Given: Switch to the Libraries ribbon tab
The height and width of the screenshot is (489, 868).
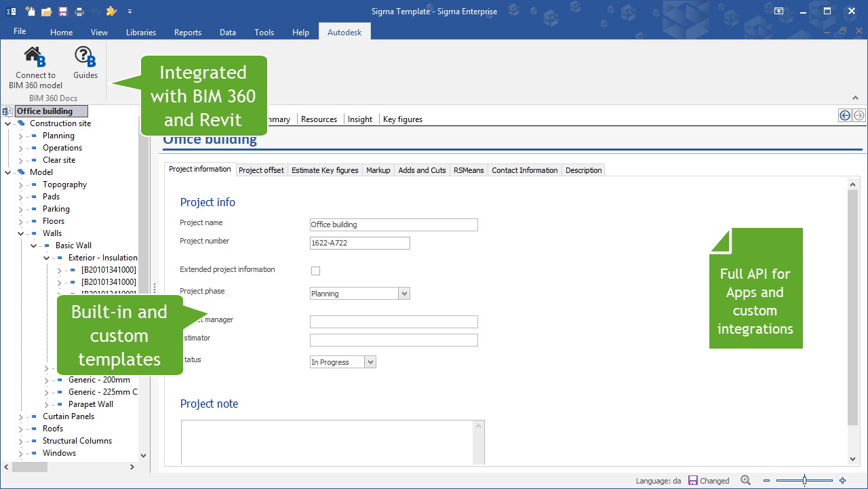Looking at the screenshot, I should tap(141, 32).
